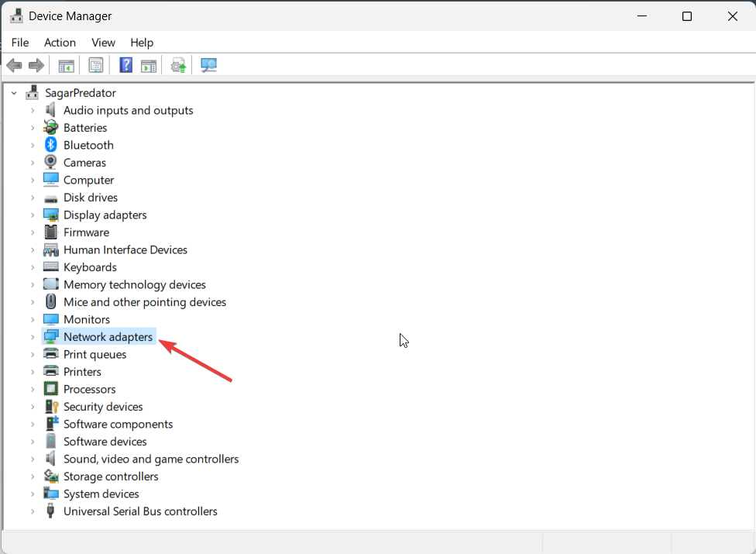Click the Forward arrow toolbar icon

pyautogui.click(x=36, y=65)
